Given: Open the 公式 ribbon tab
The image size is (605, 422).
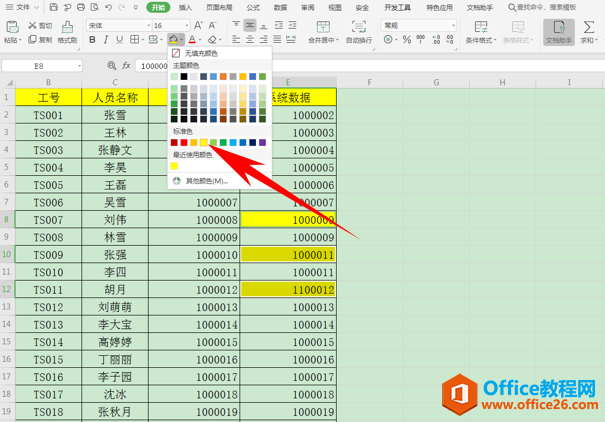Looking at the screenshot, I should [253, 7].
